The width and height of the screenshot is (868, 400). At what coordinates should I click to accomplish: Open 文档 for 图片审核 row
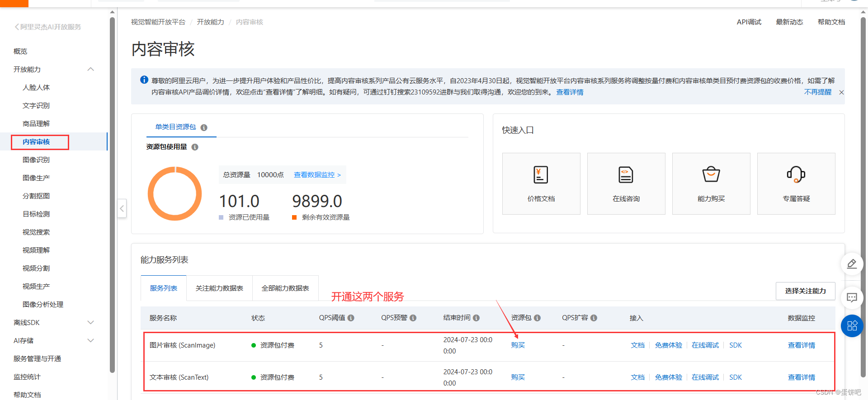[x=637, y=345]
